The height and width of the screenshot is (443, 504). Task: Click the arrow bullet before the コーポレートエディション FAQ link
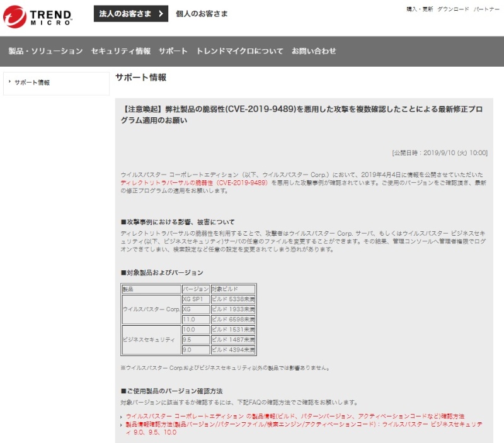click(x=121, y=417)
